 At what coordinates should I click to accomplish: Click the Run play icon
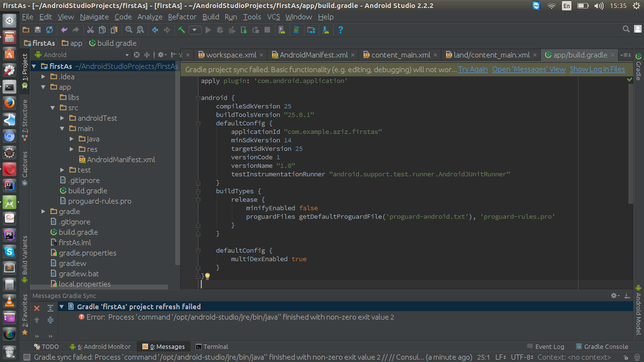(x=208, y=30)
